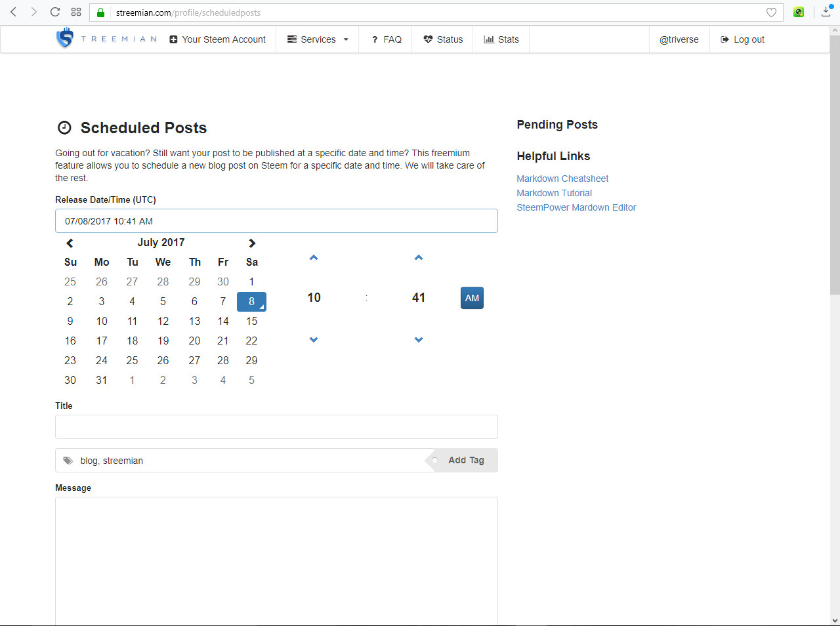Select July 14 in calendar

point(223,321)
